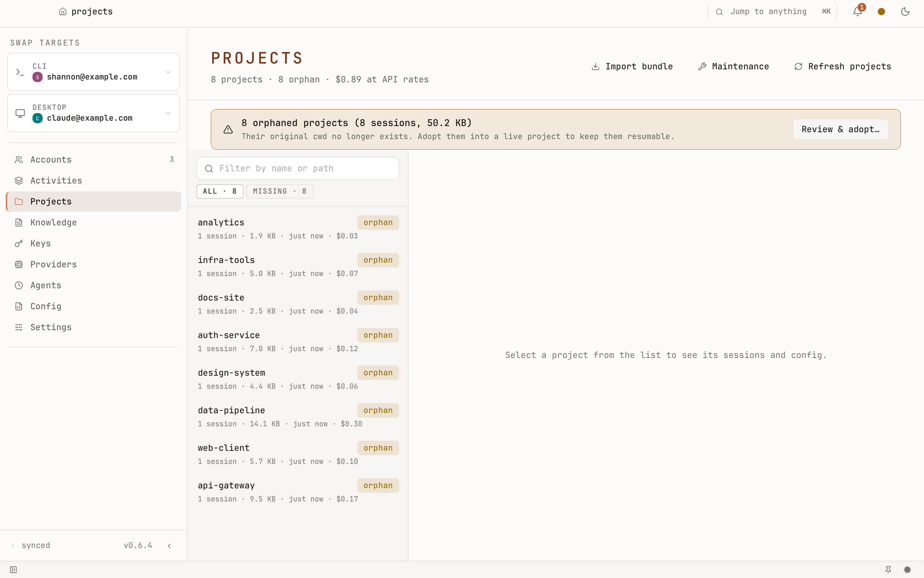Image resolution: width=924 pixels, height=578 pixels.
Task: Click the home icon beside the projects breadcrumb
Action: (63, 12)
